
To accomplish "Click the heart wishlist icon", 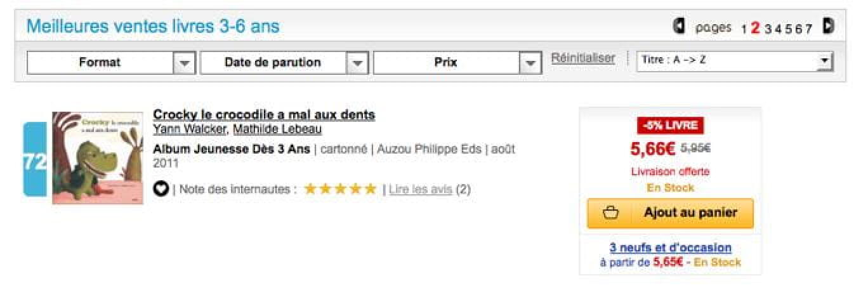I will tap(161, 189).
